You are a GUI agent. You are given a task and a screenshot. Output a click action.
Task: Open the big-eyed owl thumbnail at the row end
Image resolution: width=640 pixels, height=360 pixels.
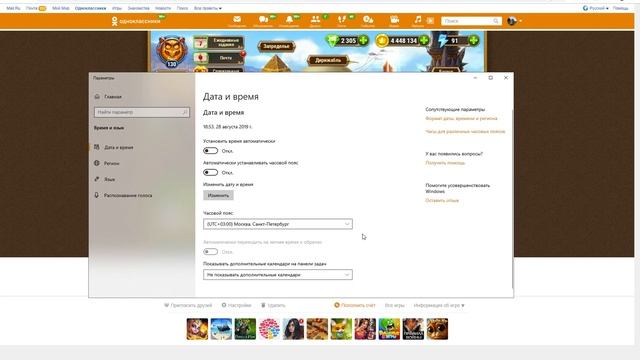point(437,329)
